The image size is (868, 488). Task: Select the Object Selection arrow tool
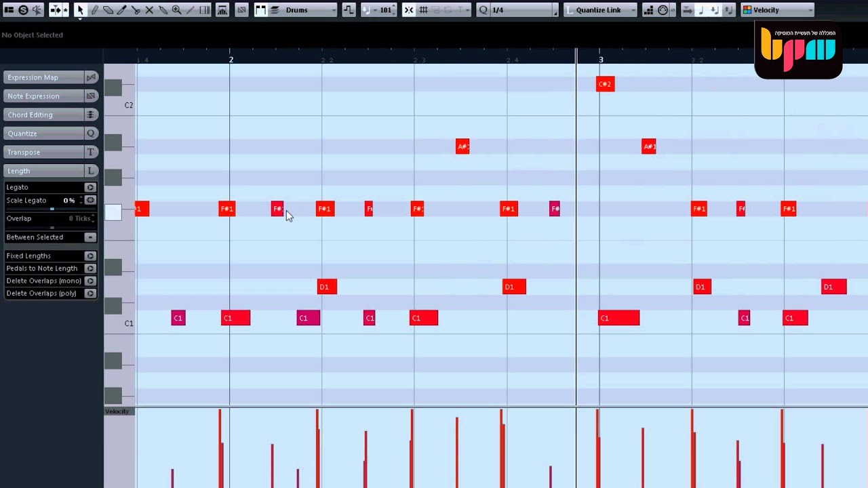(80, 10)
